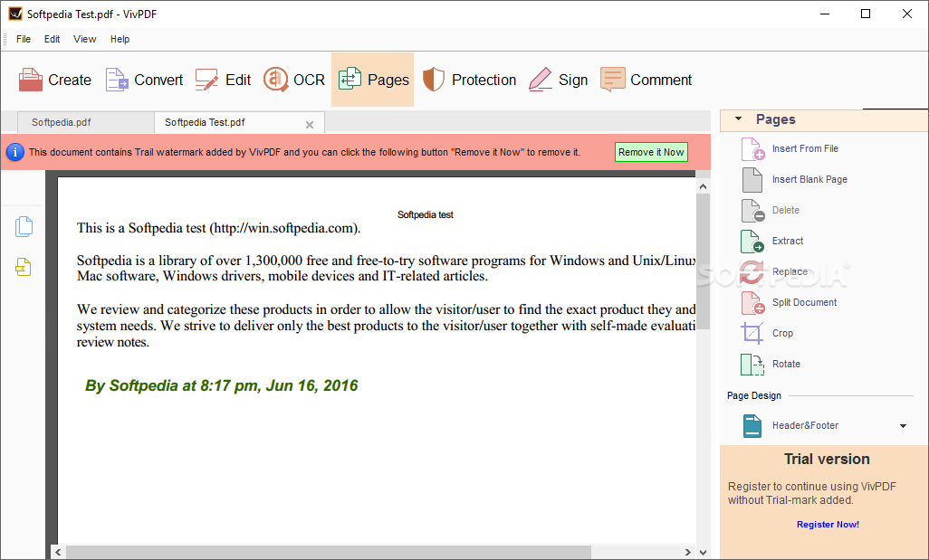Click the vertical scrollbar thumb

tap(703, 261)
